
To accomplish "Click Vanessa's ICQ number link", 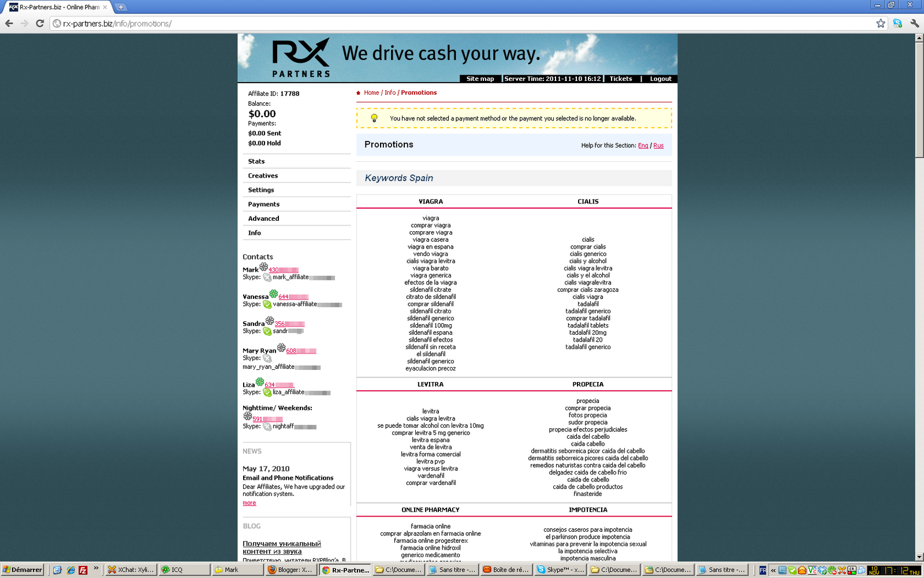I will [x=293, y=297].
